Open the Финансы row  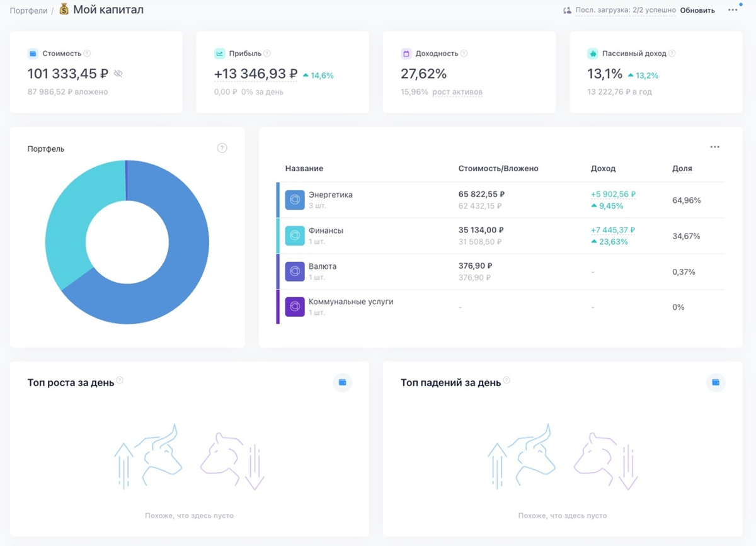tap(500, 236)
